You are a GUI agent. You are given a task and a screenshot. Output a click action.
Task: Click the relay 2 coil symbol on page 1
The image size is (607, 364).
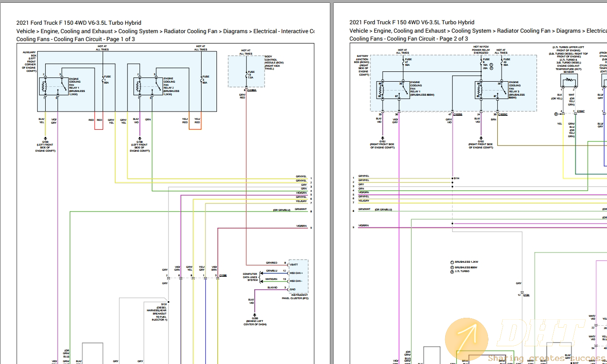[138, 87]
